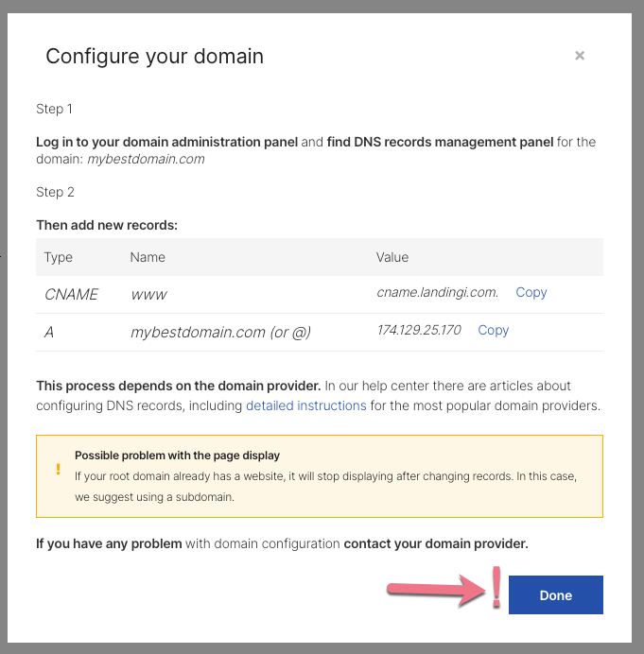
Task: Click the Possible problem with the page display heading
Action: click(177, 456)
